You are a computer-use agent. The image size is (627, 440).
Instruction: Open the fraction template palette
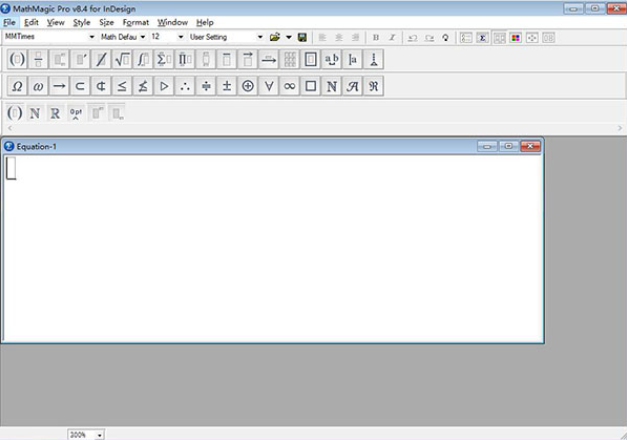39,60
